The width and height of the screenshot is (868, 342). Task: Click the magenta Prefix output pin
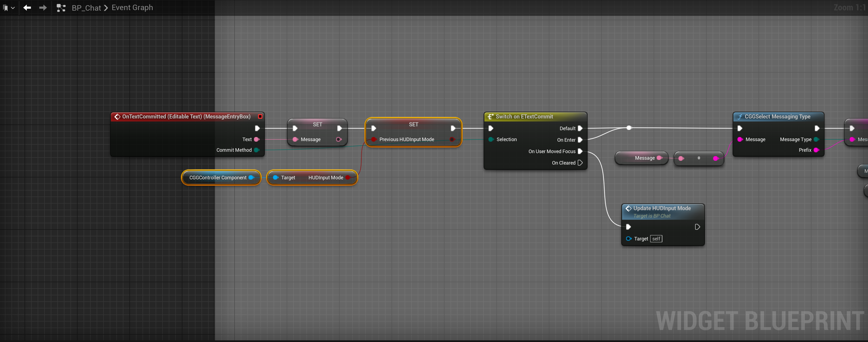pyautogui.click(x=816, y=150)
